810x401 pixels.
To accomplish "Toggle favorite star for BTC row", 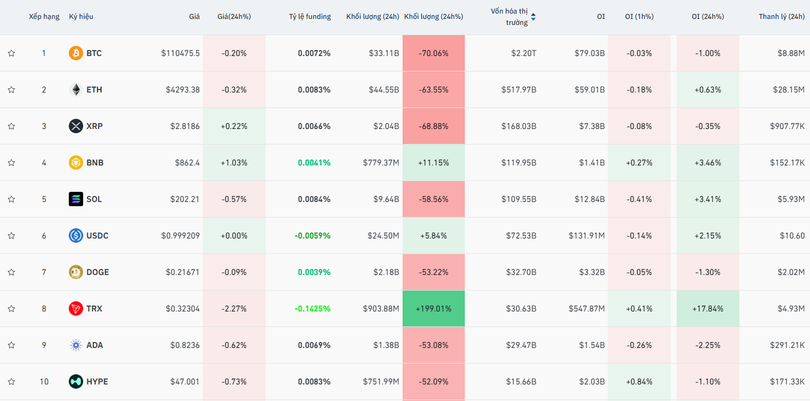I will pyautogui.click(x=12, y=53).
